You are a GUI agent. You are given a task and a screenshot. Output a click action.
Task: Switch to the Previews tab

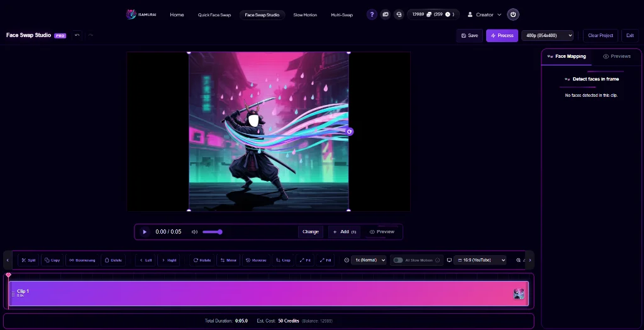coord(616,56)
